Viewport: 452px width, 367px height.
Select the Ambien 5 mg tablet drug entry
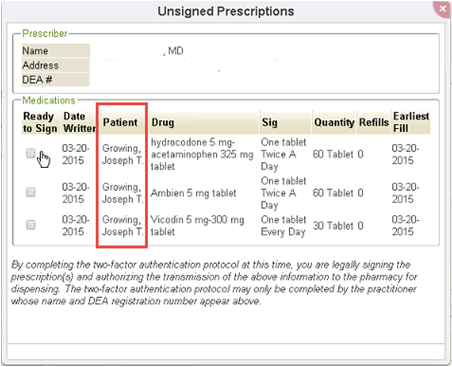pos(193,193)
